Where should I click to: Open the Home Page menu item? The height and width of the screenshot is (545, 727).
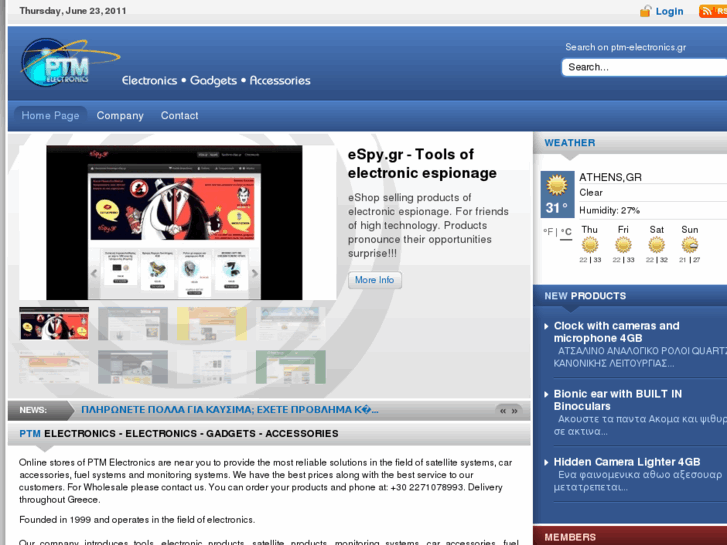[x=50, y=115]
